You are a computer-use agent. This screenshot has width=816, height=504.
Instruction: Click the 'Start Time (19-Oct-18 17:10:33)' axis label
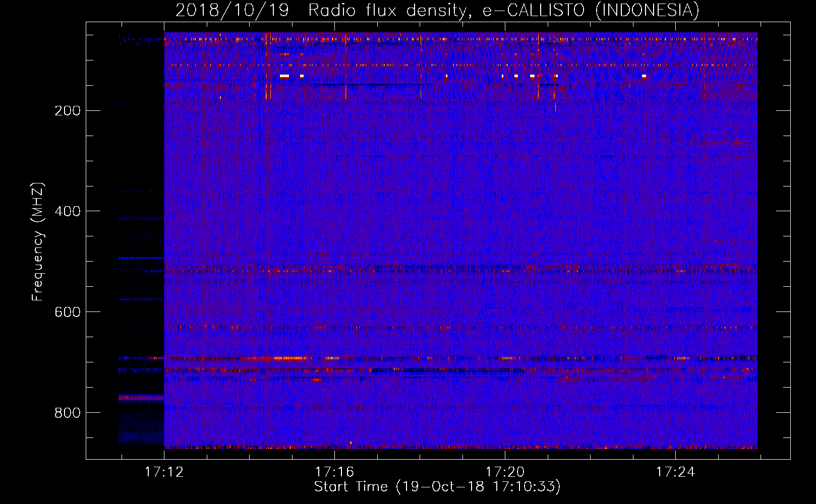pyautogui.click(x=437, y=487)
